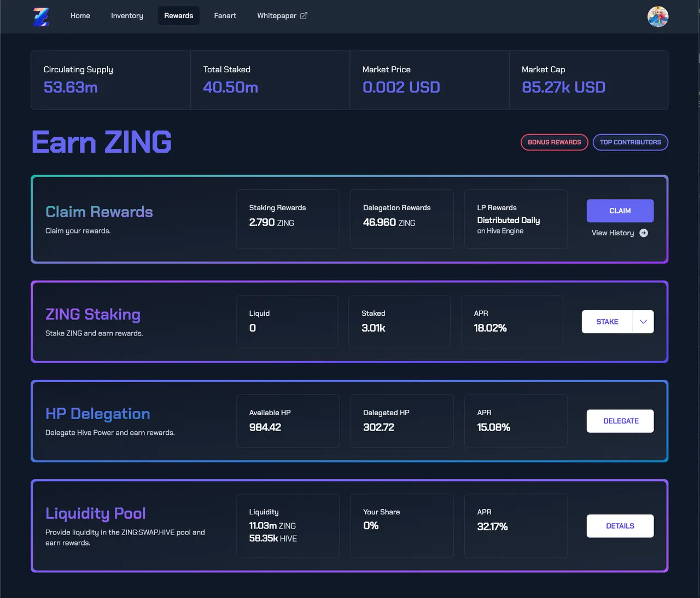Expand the Stake dropdown arrow
Screen dimensions: 700x598
tap(643, 322)
